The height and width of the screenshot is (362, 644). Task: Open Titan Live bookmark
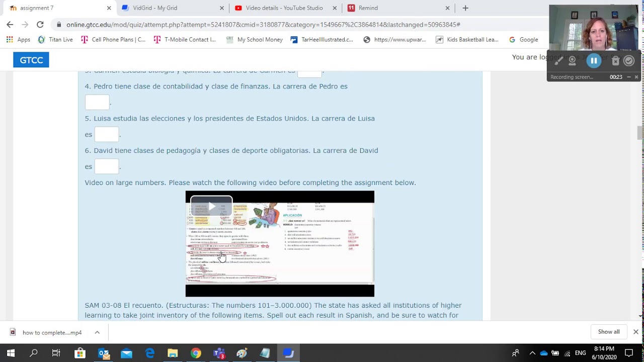tap(55, 40)
